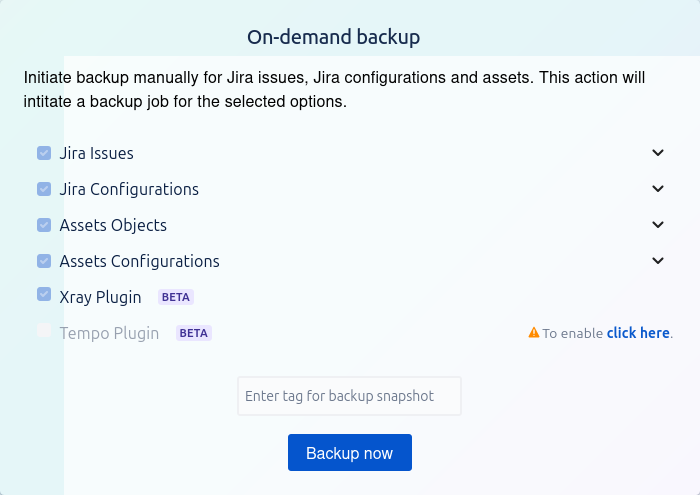Click the orange warning icon beside Tempo
Screen dimensions: 700x495
[x=534, y=333]
